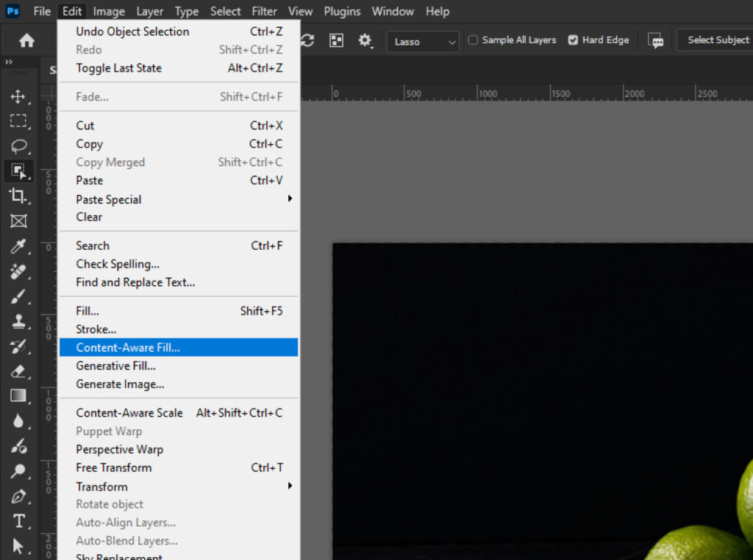Choose Cut from Edit menu
753x560 pixels.
coord(179,126)
